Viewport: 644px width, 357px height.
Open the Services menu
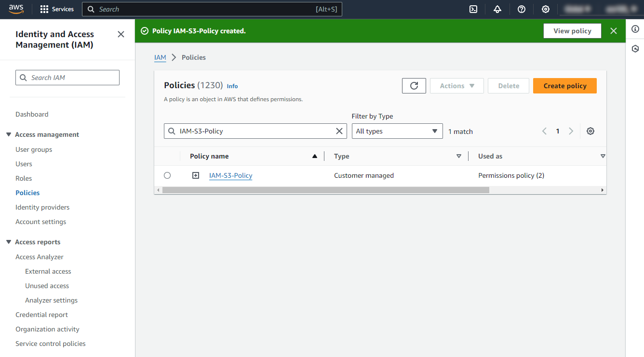(56, 9)
